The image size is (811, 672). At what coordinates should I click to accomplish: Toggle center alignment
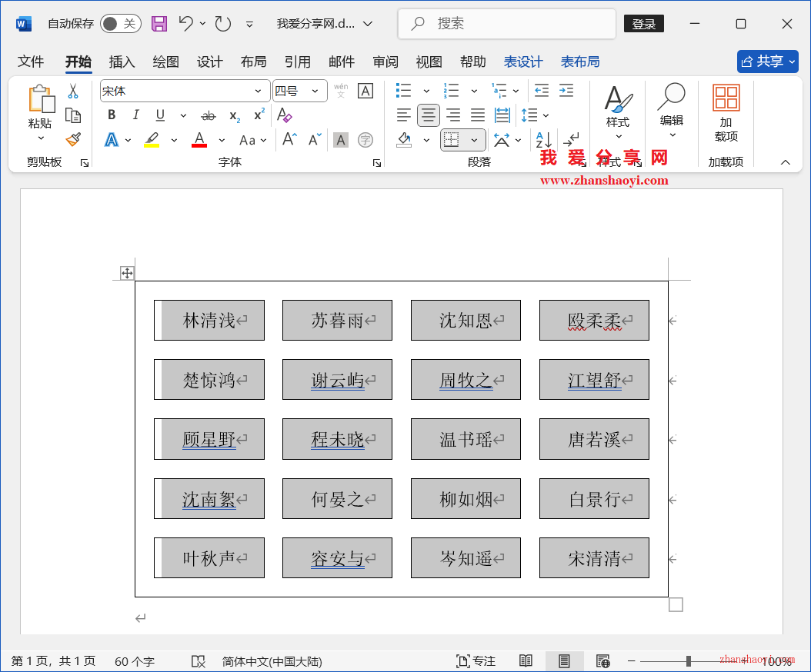click(x=429, y=115)
